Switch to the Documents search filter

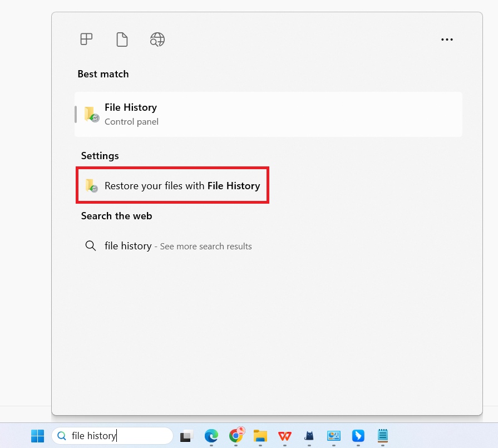[122, 39]
